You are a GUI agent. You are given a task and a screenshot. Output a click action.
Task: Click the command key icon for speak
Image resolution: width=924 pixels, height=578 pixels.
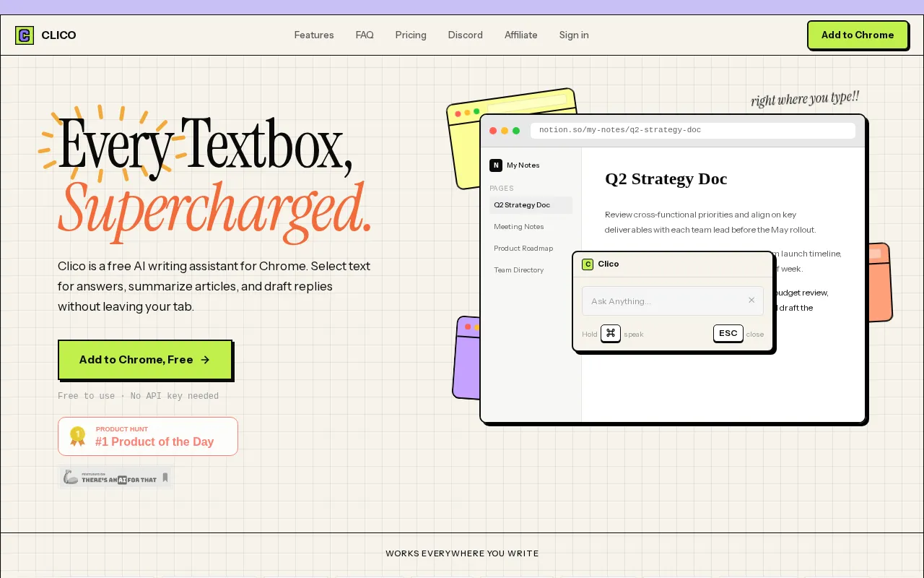coord(611,333)
